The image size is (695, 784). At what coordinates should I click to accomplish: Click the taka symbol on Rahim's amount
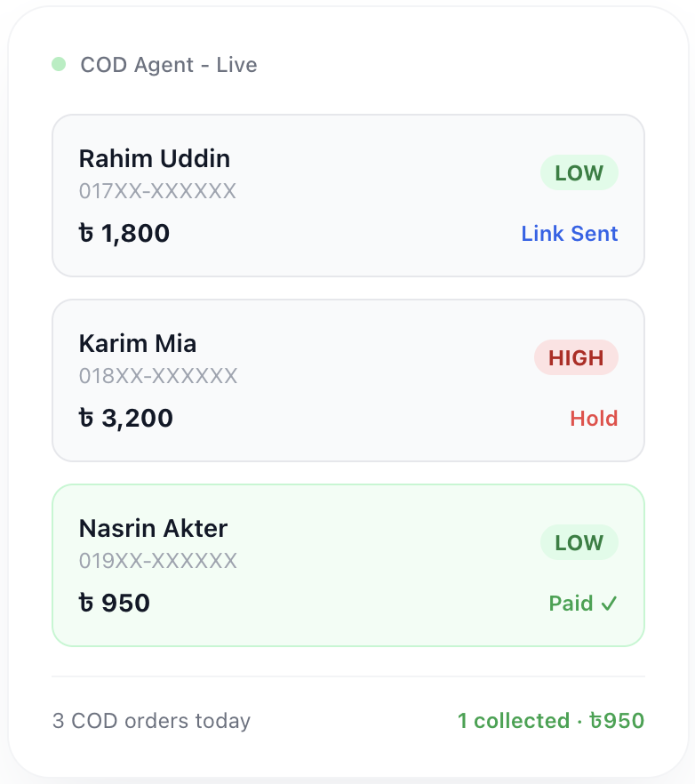pyautogui.click(x=86, y=233)
